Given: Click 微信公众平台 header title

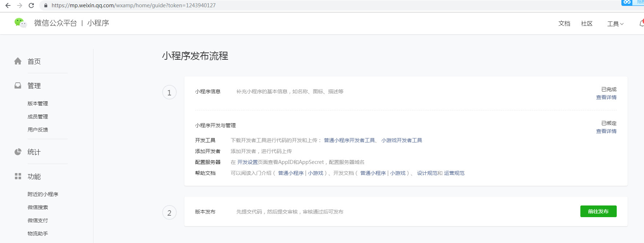Looking at the screenshot, I should click(55, 23).
